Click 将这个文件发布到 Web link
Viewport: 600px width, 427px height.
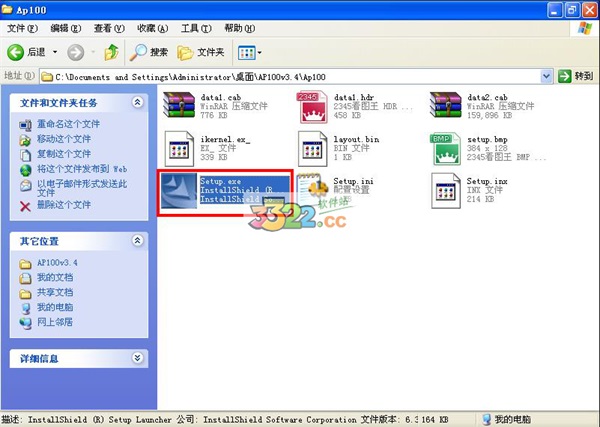click(82, 169)
